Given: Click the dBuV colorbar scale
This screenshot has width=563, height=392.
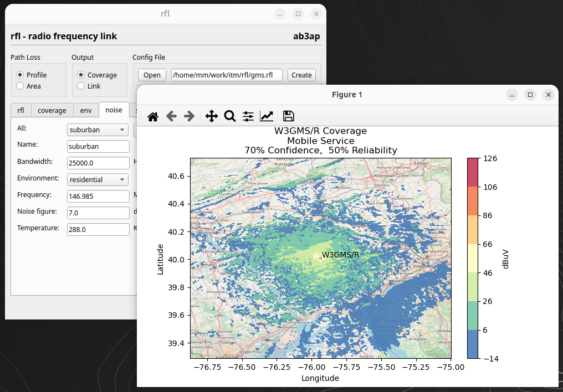Looking at the screenshot, I should coord(472,258).
